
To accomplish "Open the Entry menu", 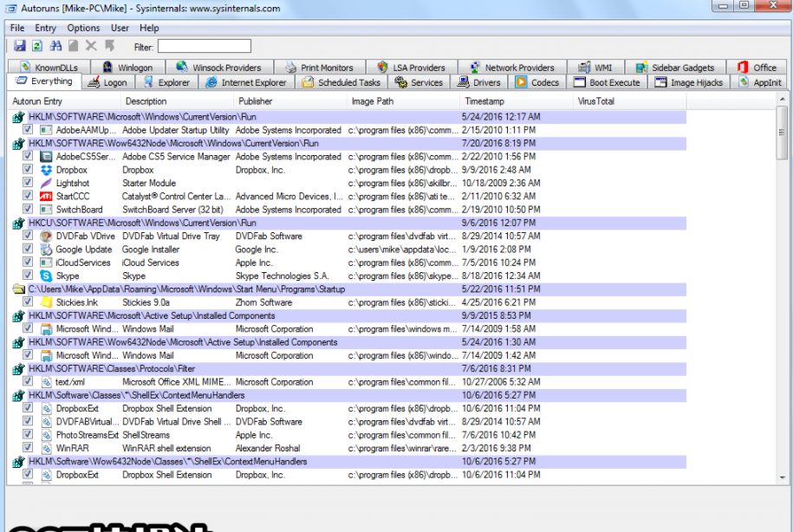I will point(45,29).
